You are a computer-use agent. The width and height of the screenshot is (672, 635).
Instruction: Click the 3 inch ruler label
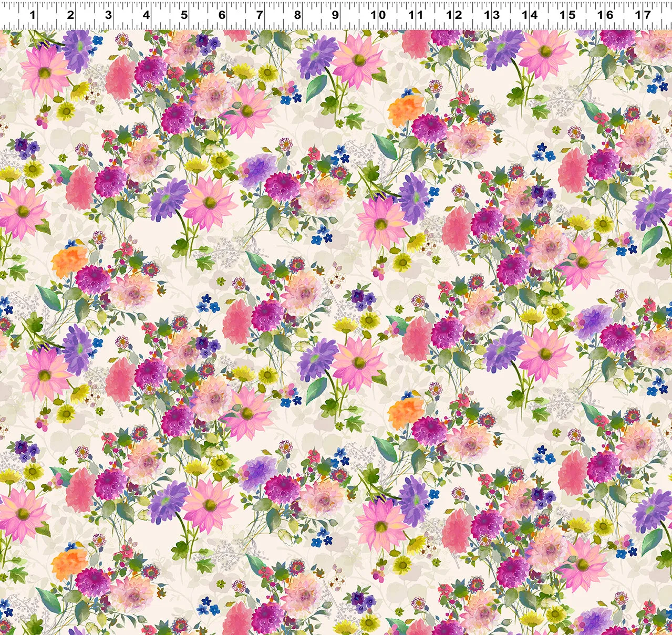coord(108,14)
